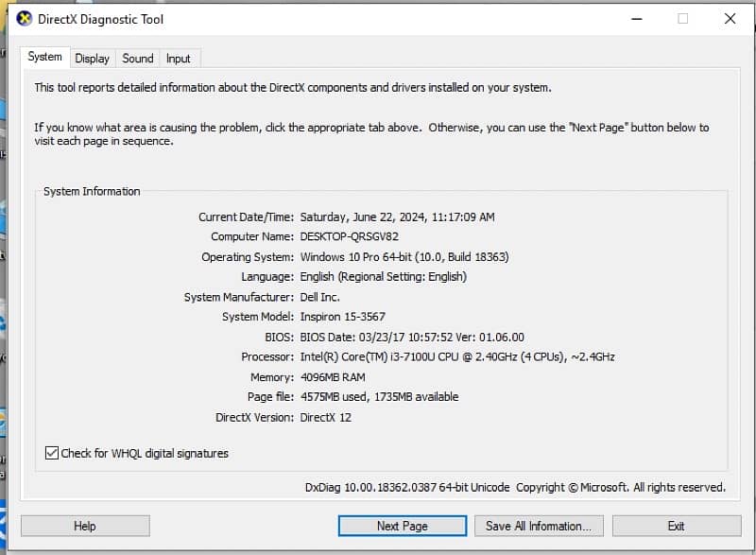Close the DirectX Diagnostic Tool window
Image resolution: width=756 pixels, height=555 pixels.
pyautogui.click(x=730, y=18)
